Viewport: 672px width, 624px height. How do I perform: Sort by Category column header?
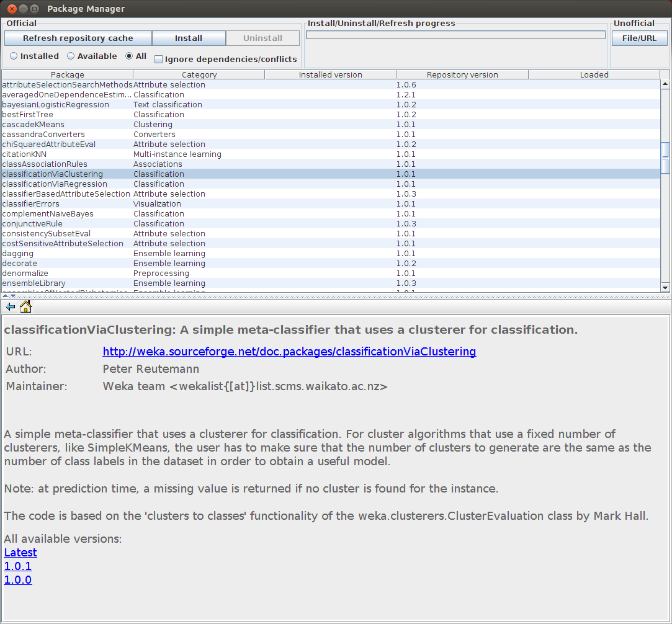(199, 74)
